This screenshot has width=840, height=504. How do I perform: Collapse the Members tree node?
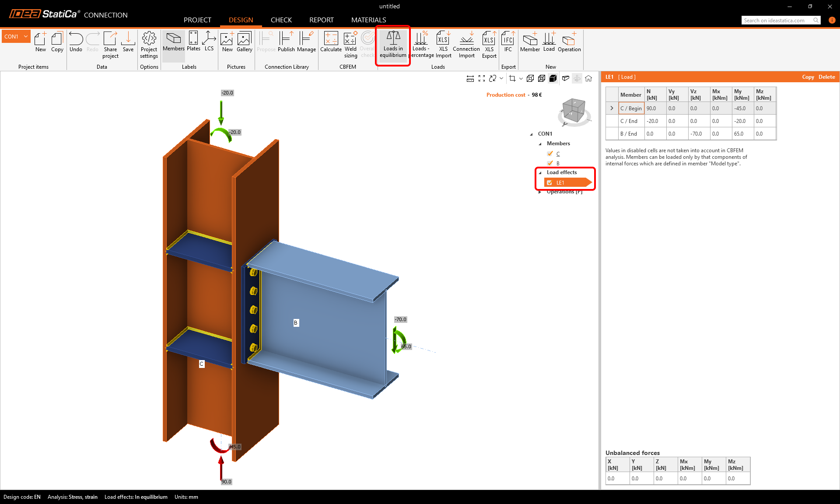[x=540, y=143]
